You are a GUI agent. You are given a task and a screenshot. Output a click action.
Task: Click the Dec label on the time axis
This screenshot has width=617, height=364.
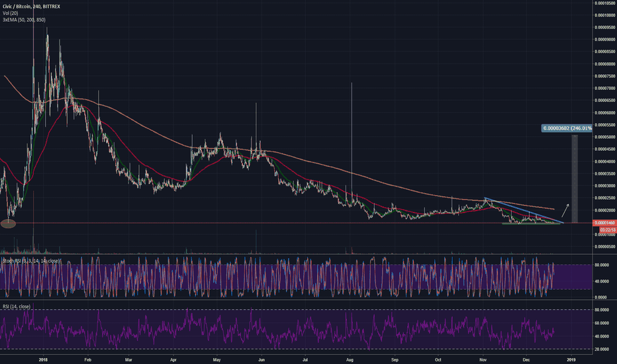click(526, 359)
